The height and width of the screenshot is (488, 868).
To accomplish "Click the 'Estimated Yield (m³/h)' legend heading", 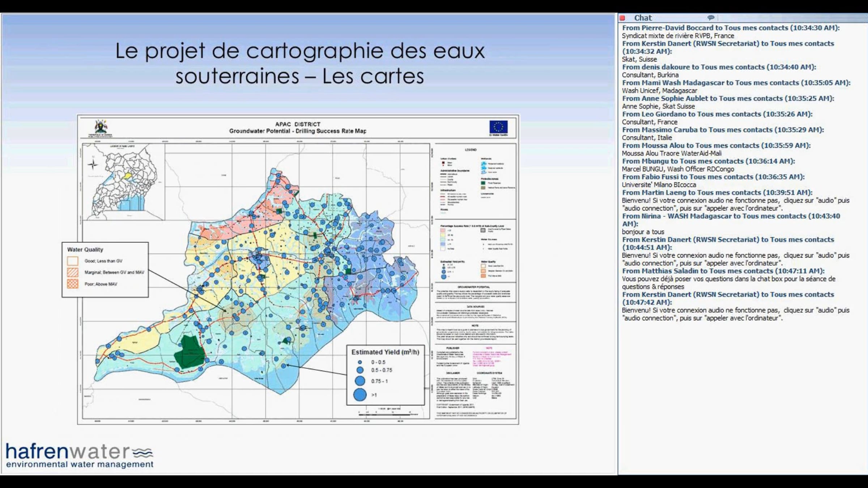I will coord(385,352).
